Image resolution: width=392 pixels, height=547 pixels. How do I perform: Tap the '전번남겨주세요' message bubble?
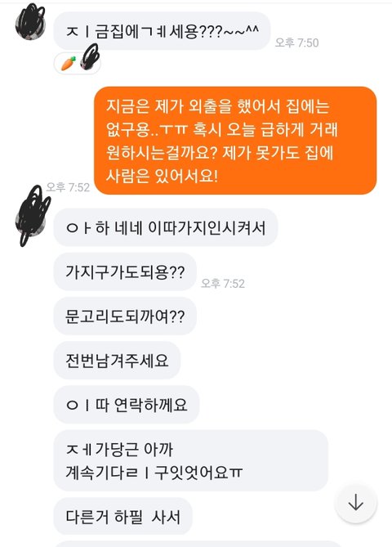click(x=117, y=361)
